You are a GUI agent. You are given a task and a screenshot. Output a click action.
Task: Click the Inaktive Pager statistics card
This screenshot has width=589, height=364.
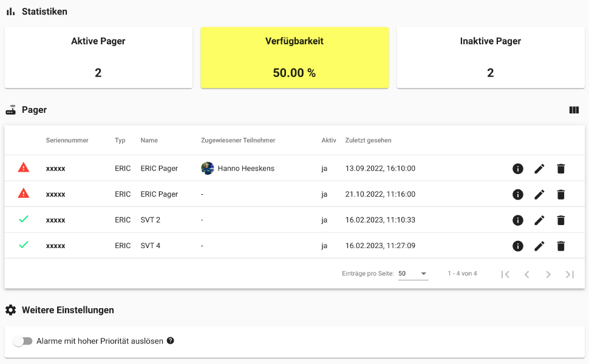[490, 57]
